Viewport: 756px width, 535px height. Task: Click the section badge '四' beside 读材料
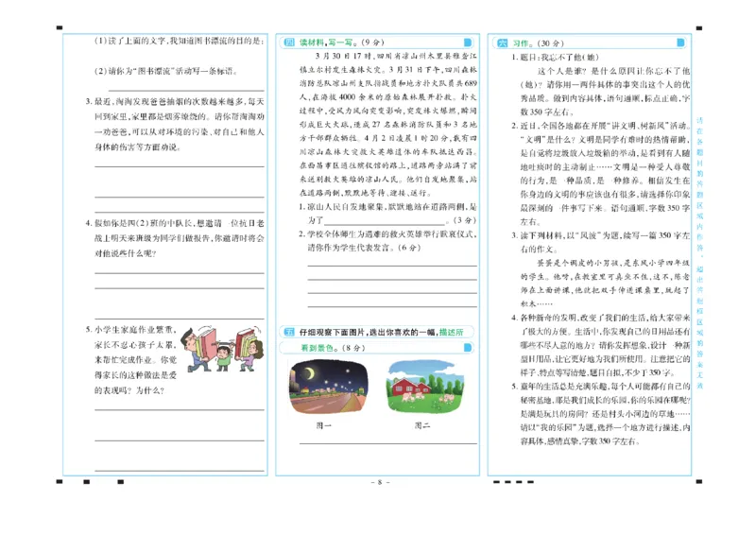289,43
